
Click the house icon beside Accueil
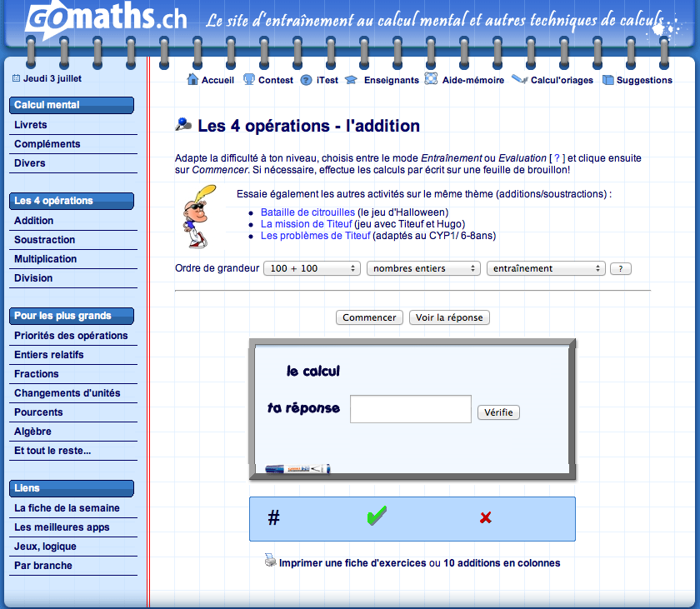(192, 80)
